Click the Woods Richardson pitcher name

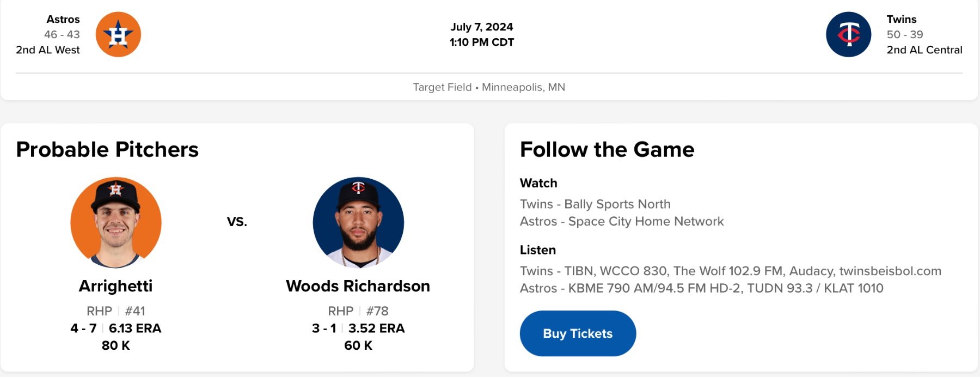click(358, 286)
